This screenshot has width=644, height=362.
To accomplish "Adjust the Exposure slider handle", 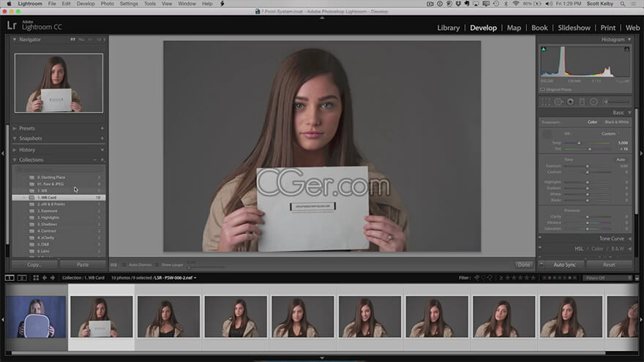I will click(588, 166).
